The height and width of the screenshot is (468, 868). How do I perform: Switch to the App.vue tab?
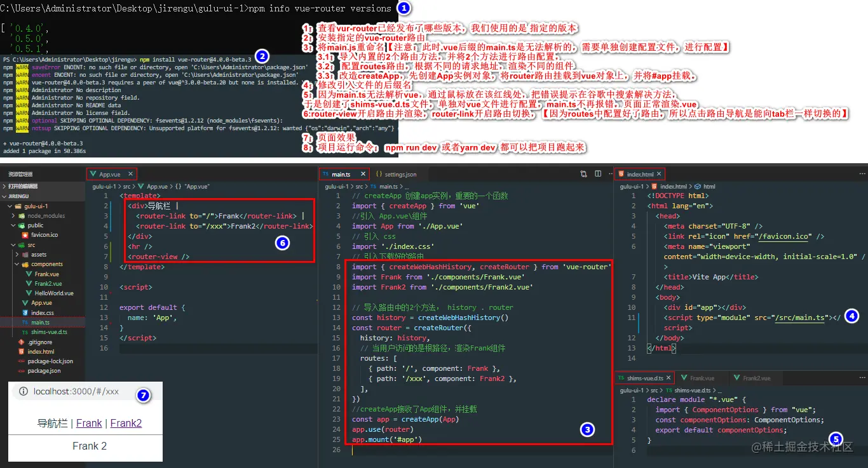(x=111, y=174)
